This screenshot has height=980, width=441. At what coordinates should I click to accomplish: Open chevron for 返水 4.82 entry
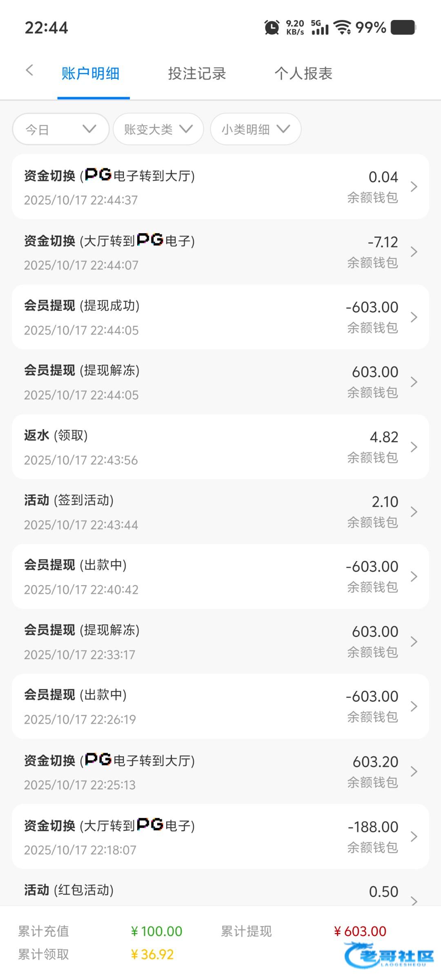pyautogui.click(x=414, y=447)
